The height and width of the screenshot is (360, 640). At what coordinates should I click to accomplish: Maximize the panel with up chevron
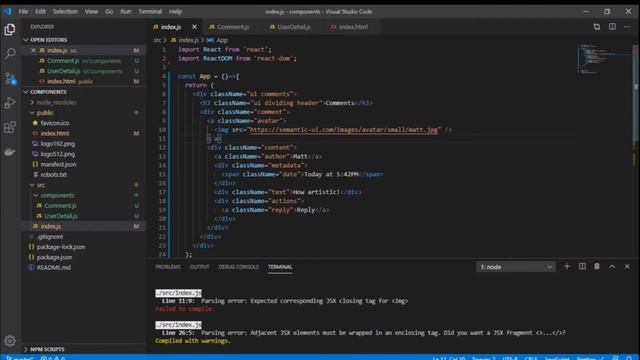pos(612,267)
